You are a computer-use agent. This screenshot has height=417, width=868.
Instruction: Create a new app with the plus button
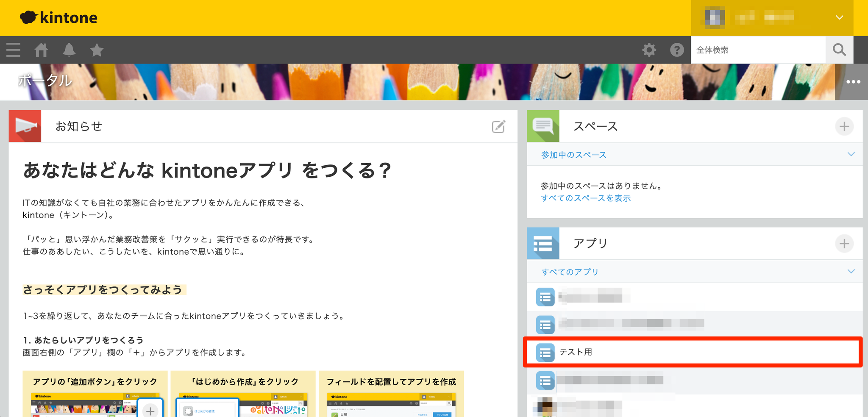[844, 244]
